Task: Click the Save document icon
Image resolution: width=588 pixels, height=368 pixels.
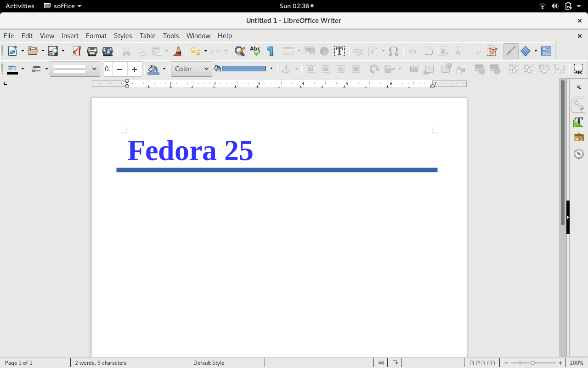Action: [x=53, y=51]
